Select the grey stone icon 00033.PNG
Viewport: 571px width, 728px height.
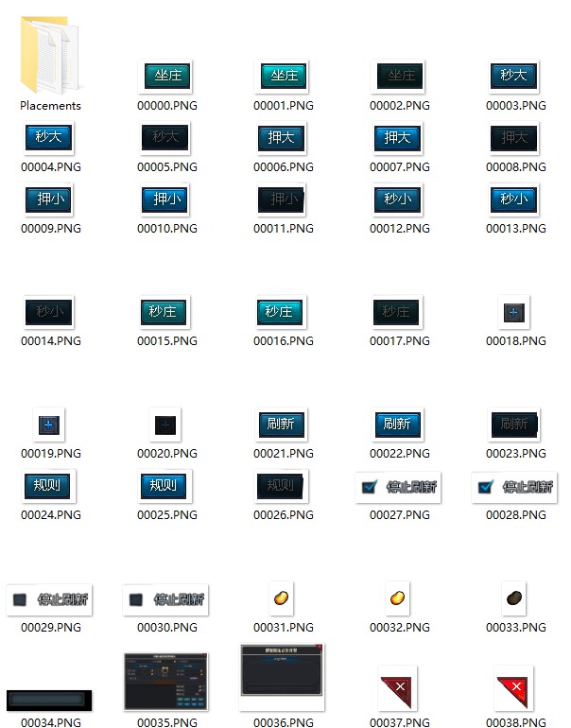(x=515, y=598)
